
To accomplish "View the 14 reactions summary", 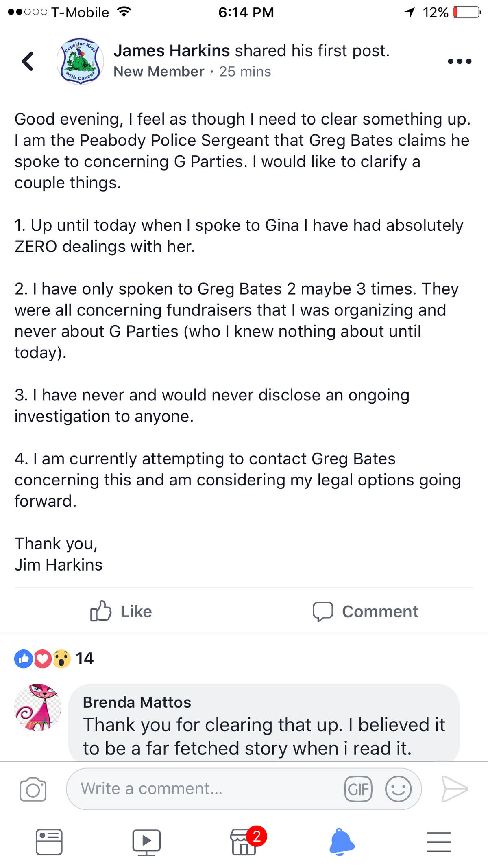I will click(x=85, y=658).
